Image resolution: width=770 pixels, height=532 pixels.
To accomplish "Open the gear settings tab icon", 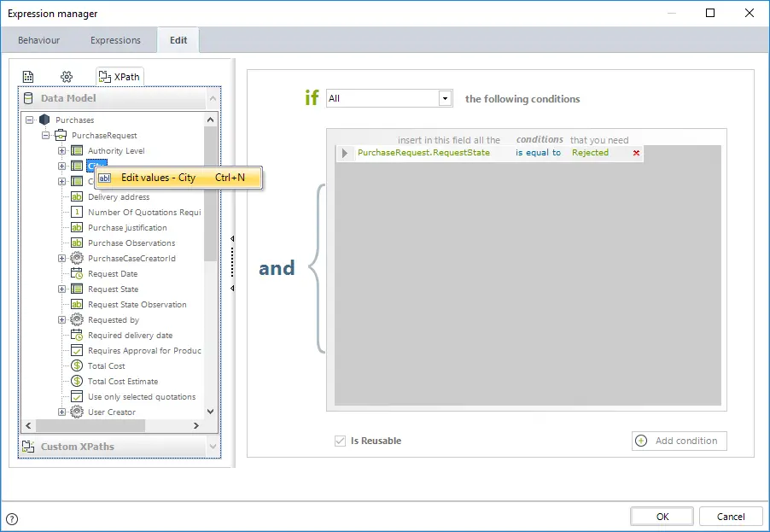I will 67,77.
